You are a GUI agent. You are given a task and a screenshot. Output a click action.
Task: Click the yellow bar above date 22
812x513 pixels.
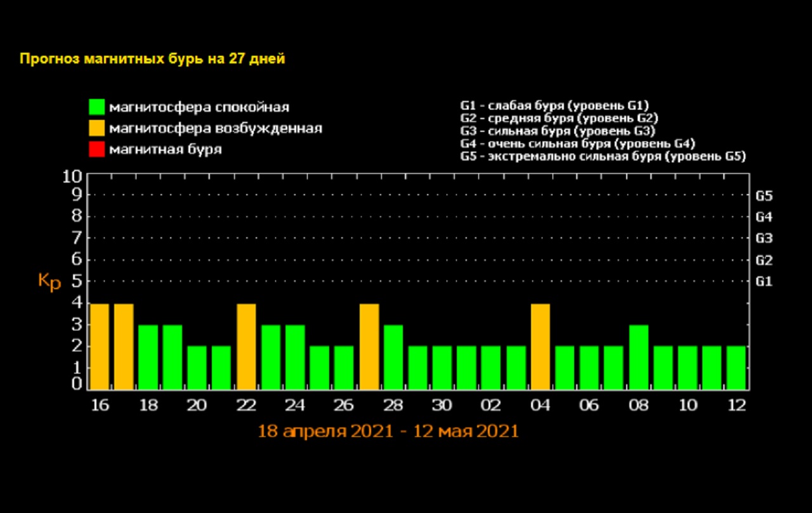246,347
